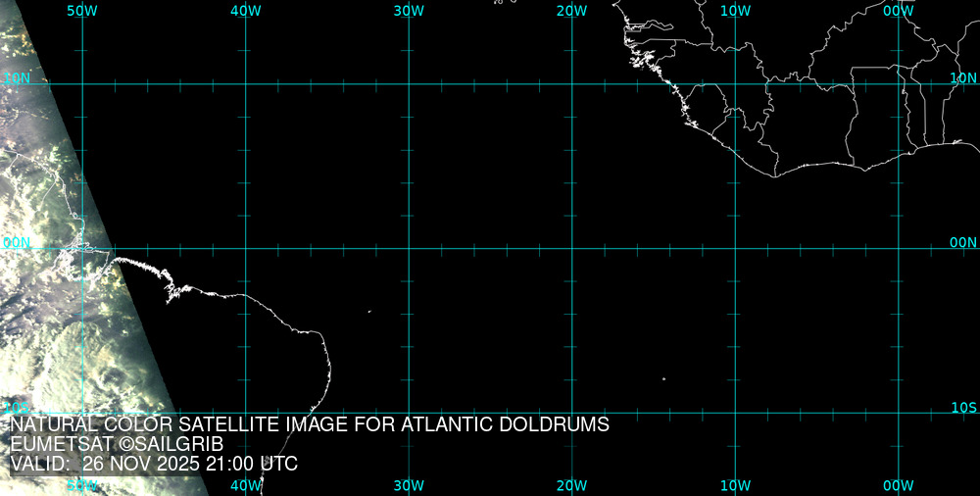Click the 20W longitude label at top
The image size is (980, 496).
(x=571, y=10)
